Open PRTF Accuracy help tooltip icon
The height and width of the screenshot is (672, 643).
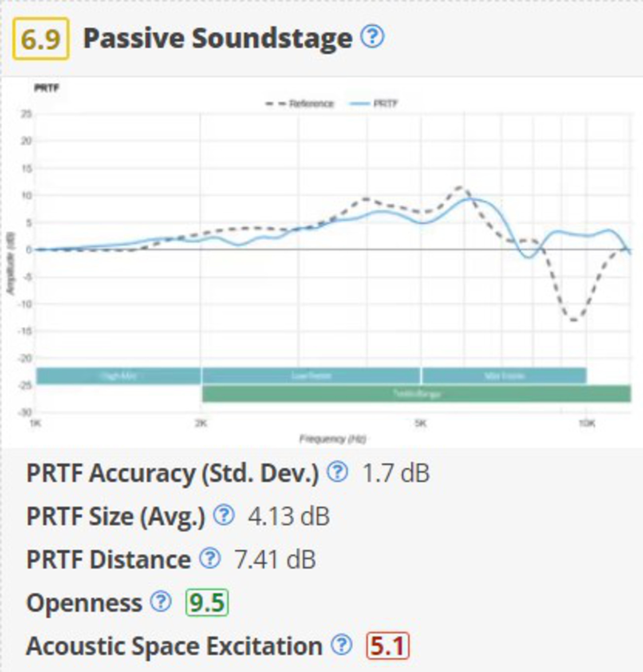point(338,472)
